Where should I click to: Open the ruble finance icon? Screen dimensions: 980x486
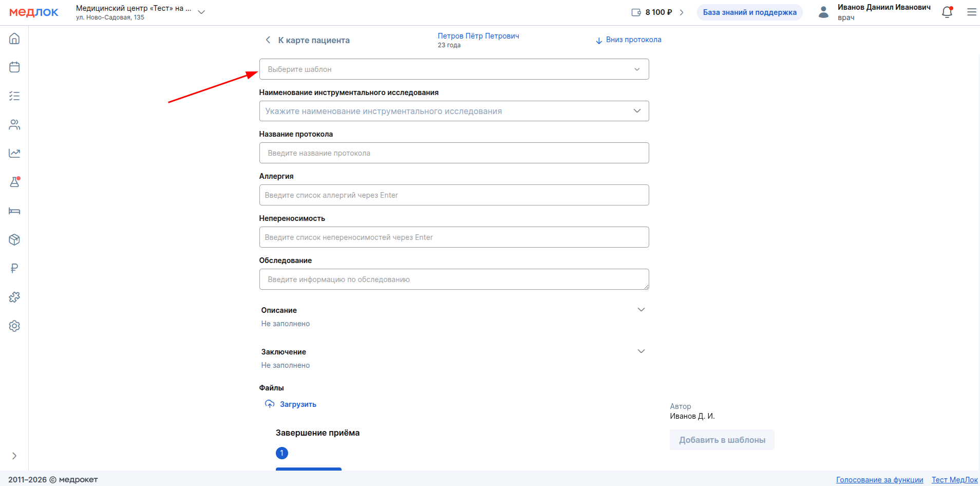[14, 268]
